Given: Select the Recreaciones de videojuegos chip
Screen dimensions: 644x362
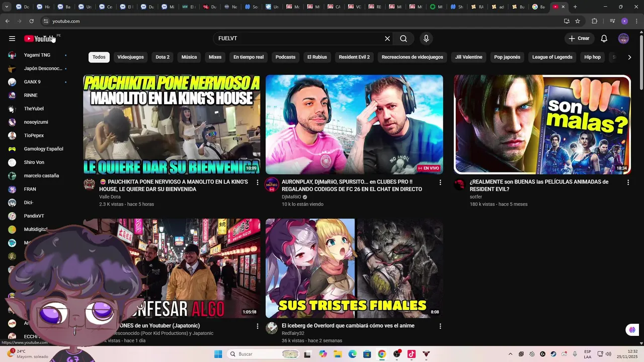Looking at the screenshot, I should 413,57.
